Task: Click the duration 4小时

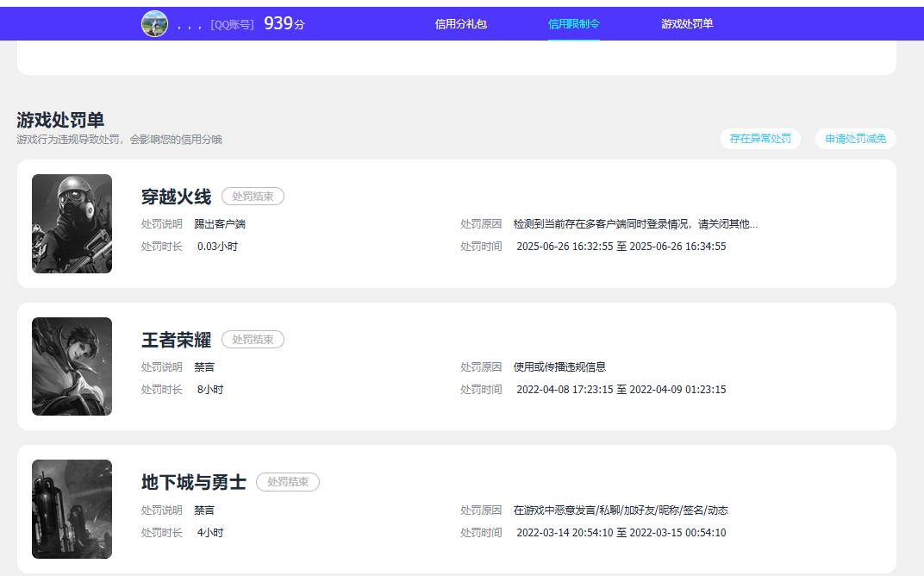Action: [x=210, y=533]
